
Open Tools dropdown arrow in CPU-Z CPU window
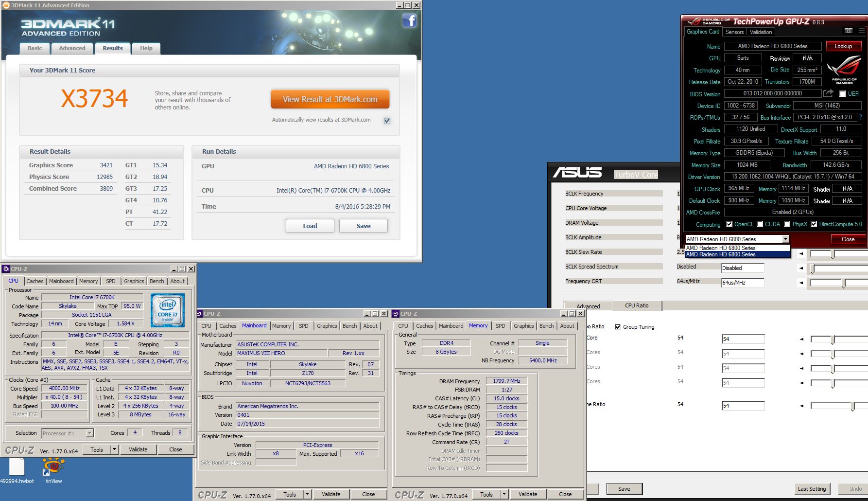pyautogui.click(x=115, y=449)
